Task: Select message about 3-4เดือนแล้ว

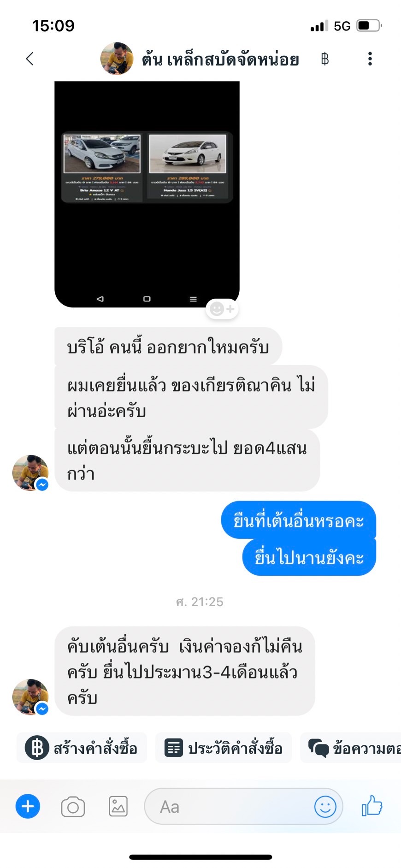Action: point(185,671)
